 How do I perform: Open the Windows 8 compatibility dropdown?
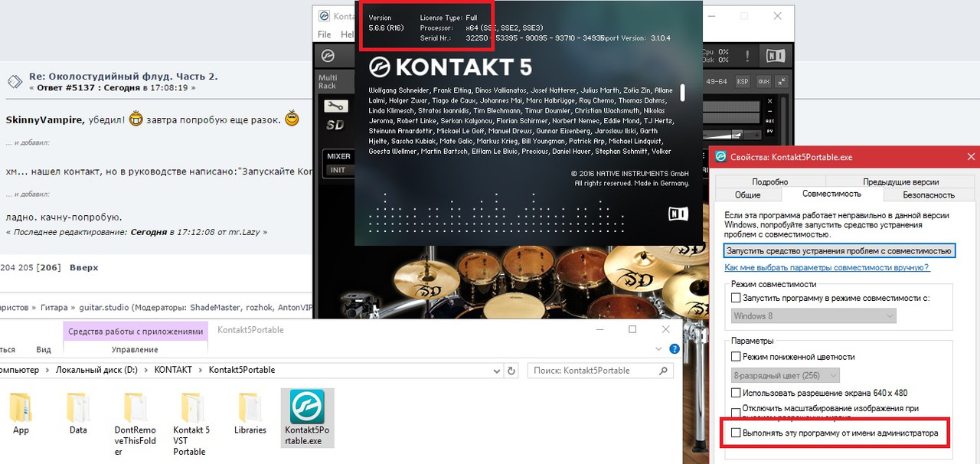[x=813, y=315]
